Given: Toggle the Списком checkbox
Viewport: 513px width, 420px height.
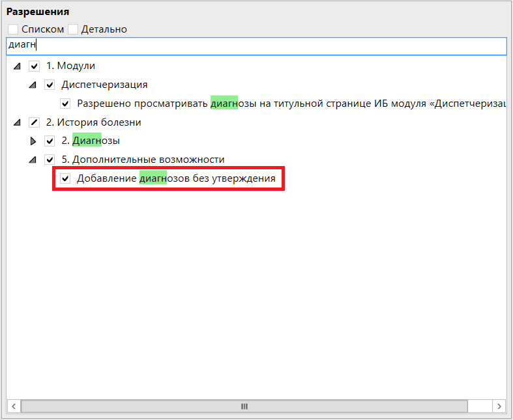Looking at the screenshot, I should (x=14, y=29).
